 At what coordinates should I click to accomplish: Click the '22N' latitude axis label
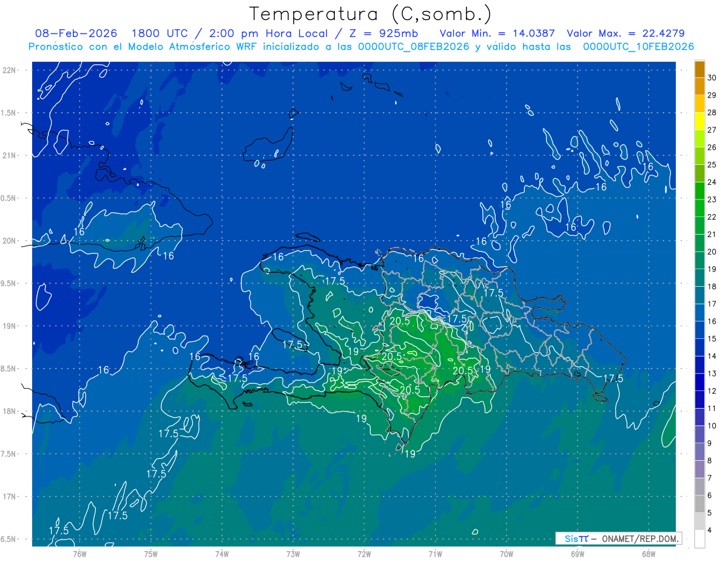click(10, 70)
